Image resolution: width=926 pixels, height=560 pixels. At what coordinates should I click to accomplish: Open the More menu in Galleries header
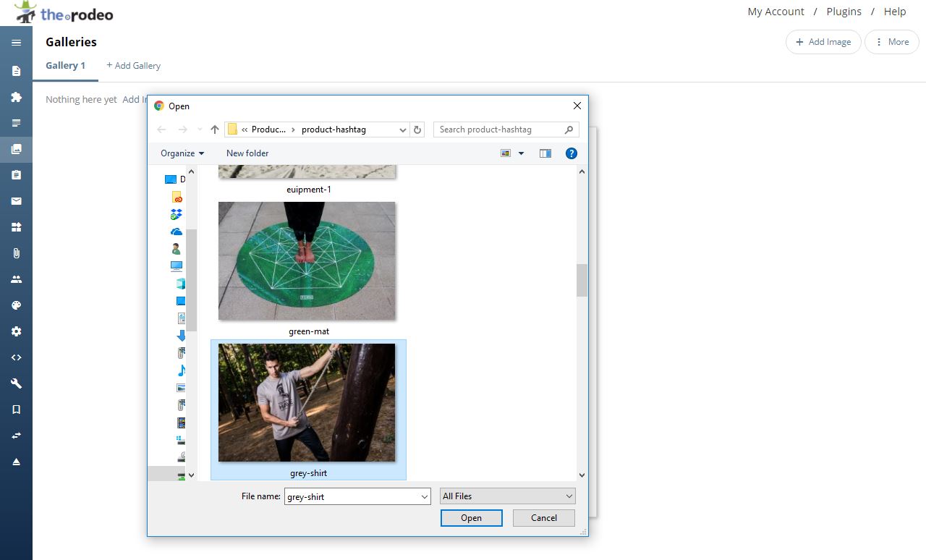891,42
